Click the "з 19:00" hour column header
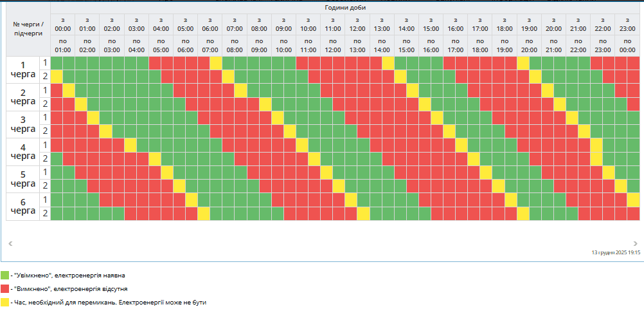The width and height of the screenshot is (644, 309). coord(529,24)
